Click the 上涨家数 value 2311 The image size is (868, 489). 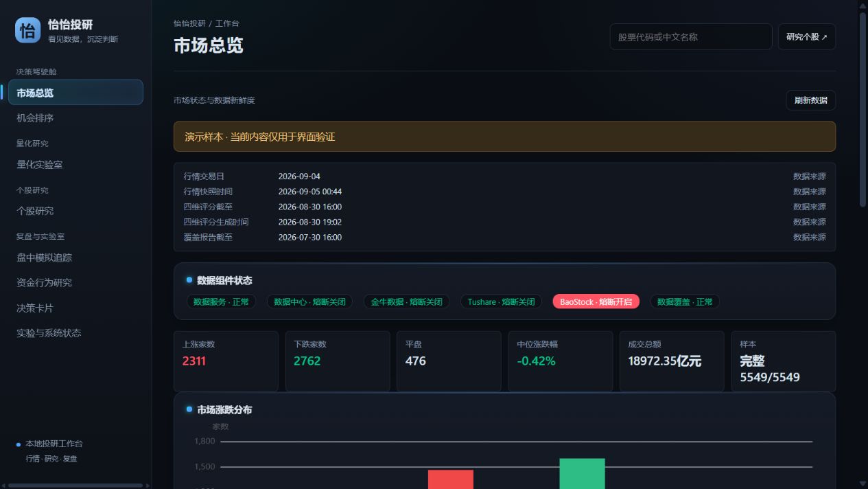194,361
